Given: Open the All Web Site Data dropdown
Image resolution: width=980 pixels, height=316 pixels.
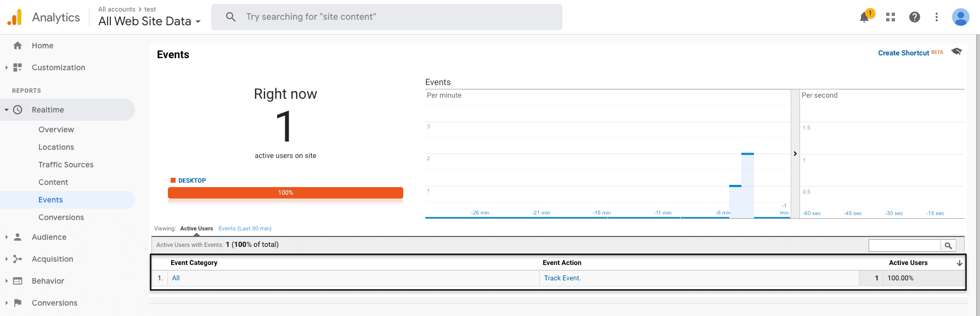Looking at the screenshot, I should (x=149, y=21).
